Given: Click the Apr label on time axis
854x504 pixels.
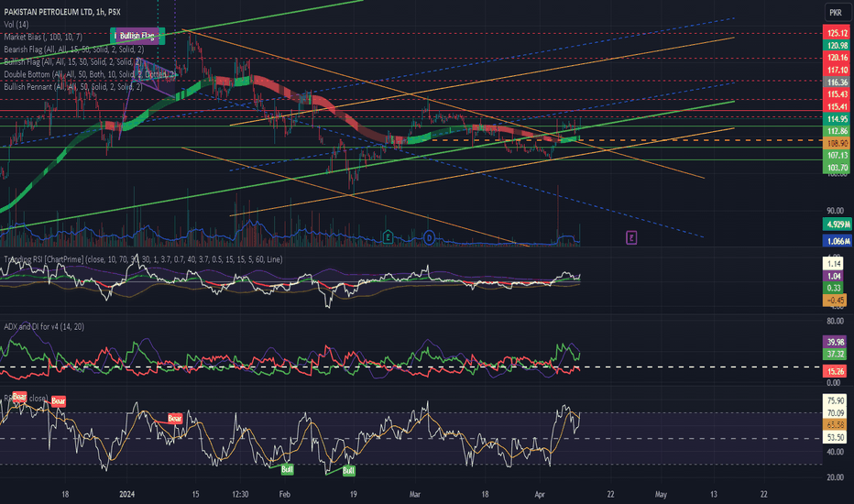Looking at the screenshot, I should coord(540,494).
